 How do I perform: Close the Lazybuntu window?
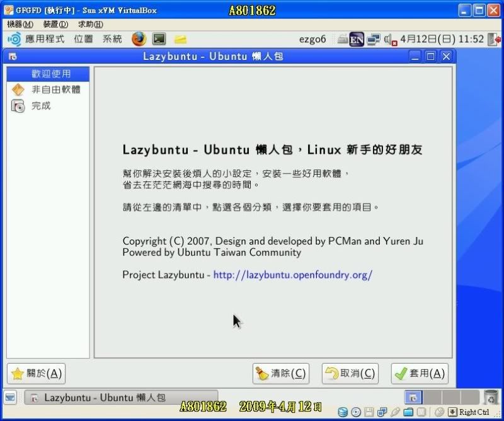pyautogui.click(x=446, y=57)
